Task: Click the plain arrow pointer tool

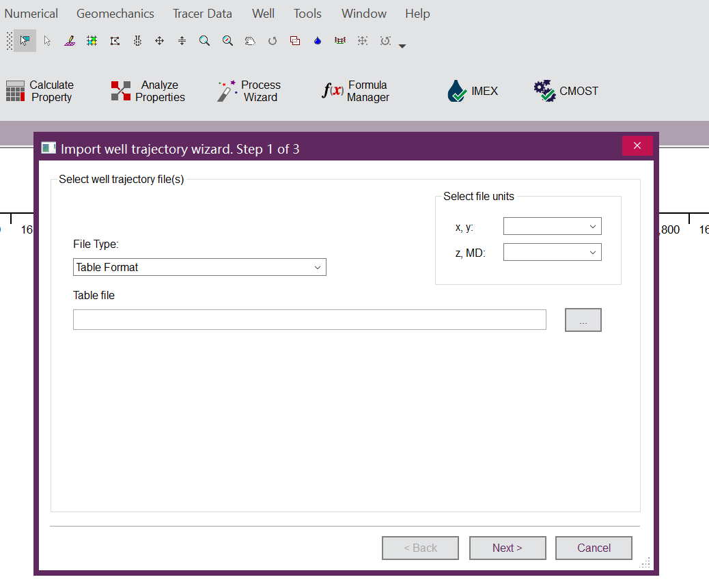Action: pos(47,41)
